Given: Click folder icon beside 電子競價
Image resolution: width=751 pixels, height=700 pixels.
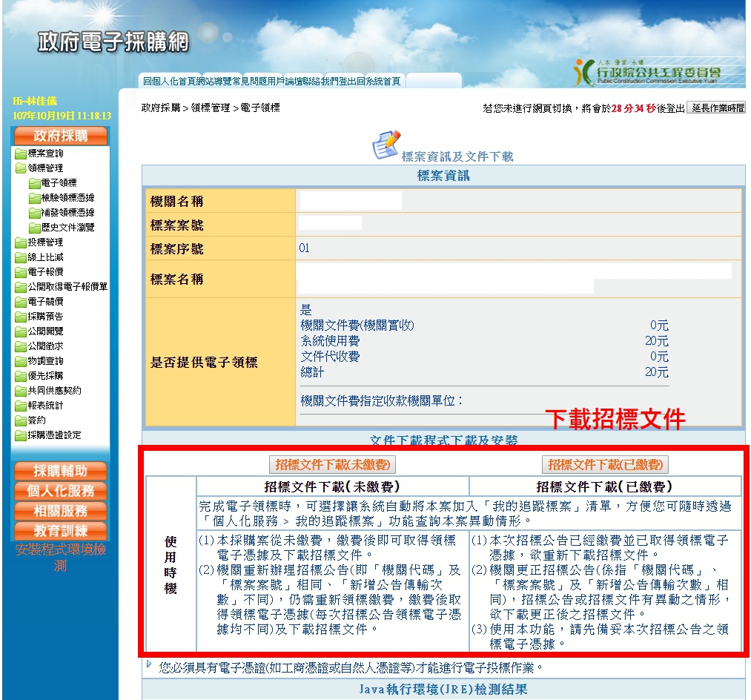Looking at the screenshot, I should [x=21, y=302].
